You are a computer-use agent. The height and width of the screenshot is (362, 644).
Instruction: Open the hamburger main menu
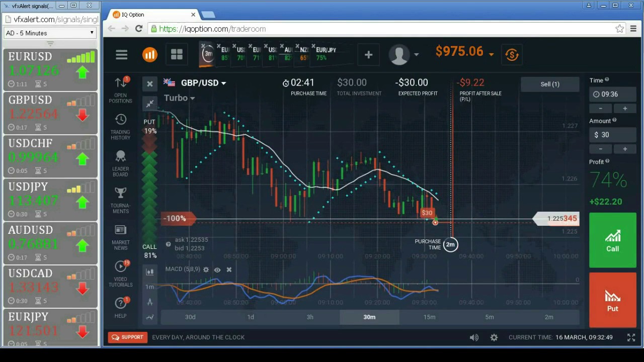(x=121, y=55)
